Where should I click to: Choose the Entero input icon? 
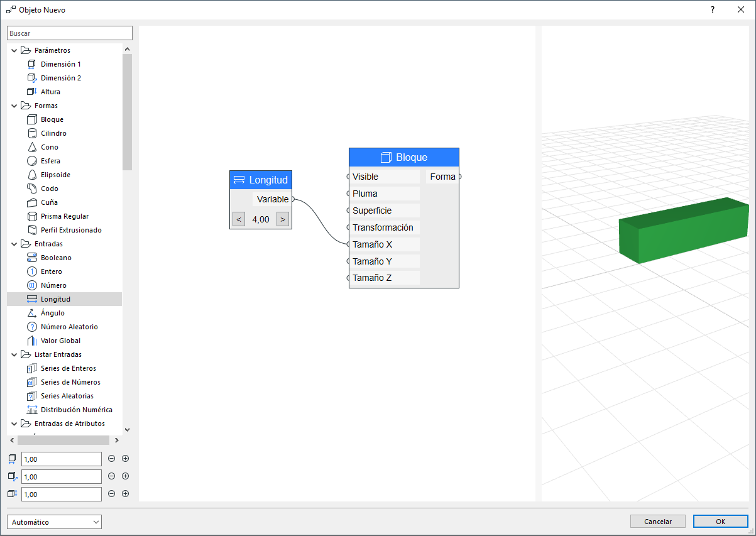[33, 271]
